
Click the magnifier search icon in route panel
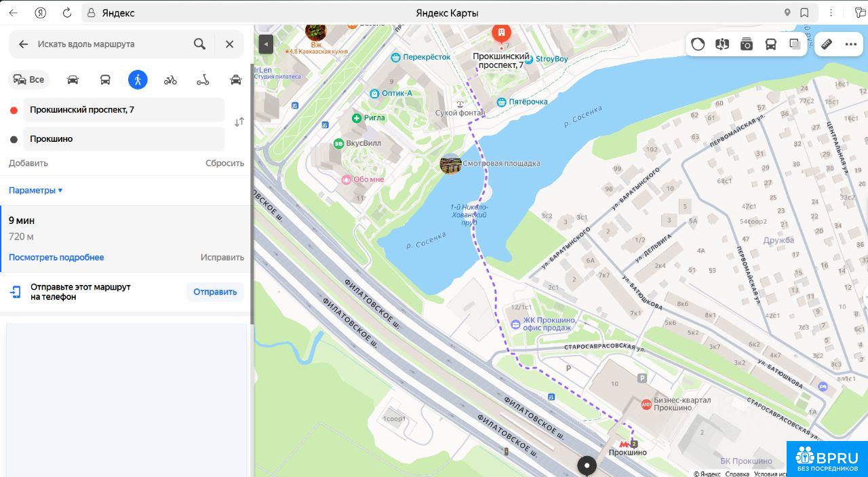point(199,44)
